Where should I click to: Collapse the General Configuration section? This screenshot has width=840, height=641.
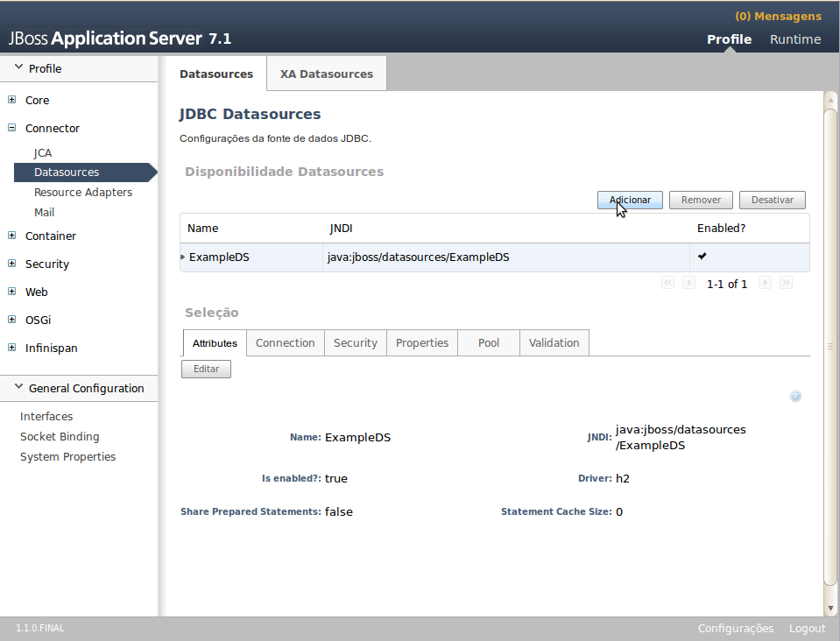[18, 387]
